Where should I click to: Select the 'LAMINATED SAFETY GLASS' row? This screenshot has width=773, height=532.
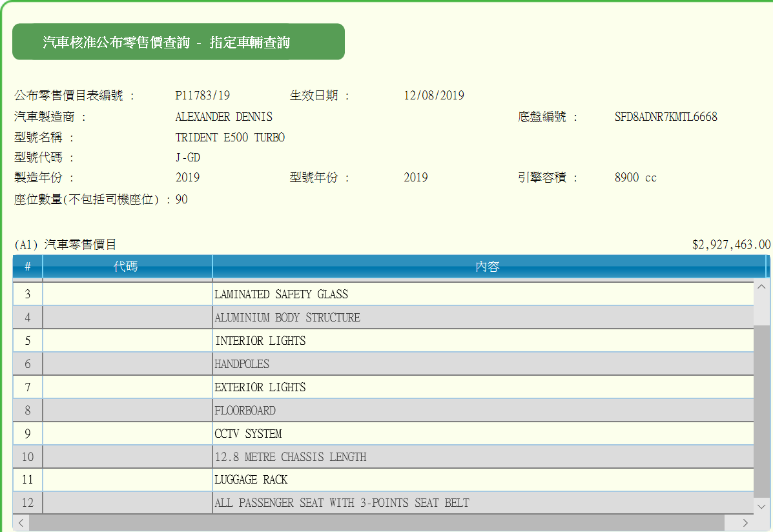[384, 294]
